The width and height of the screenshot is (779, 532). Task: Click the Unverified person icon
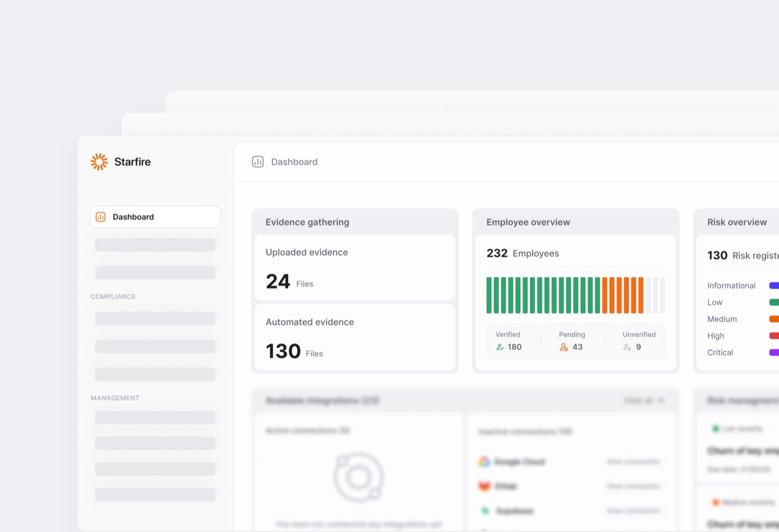pos(627,347)
